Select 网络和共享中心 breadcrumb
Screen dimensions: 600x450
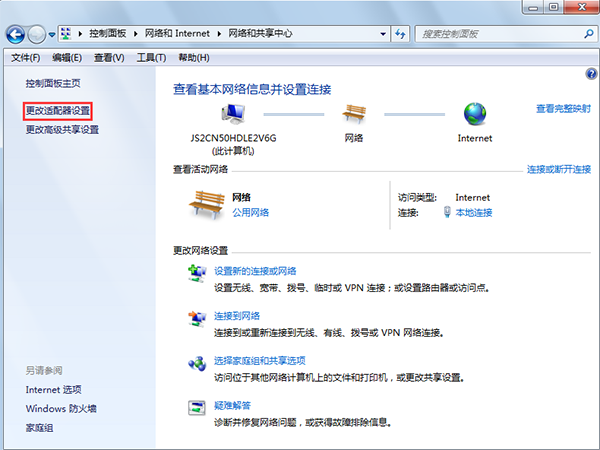pyautogui.click(x=260, y=34)
